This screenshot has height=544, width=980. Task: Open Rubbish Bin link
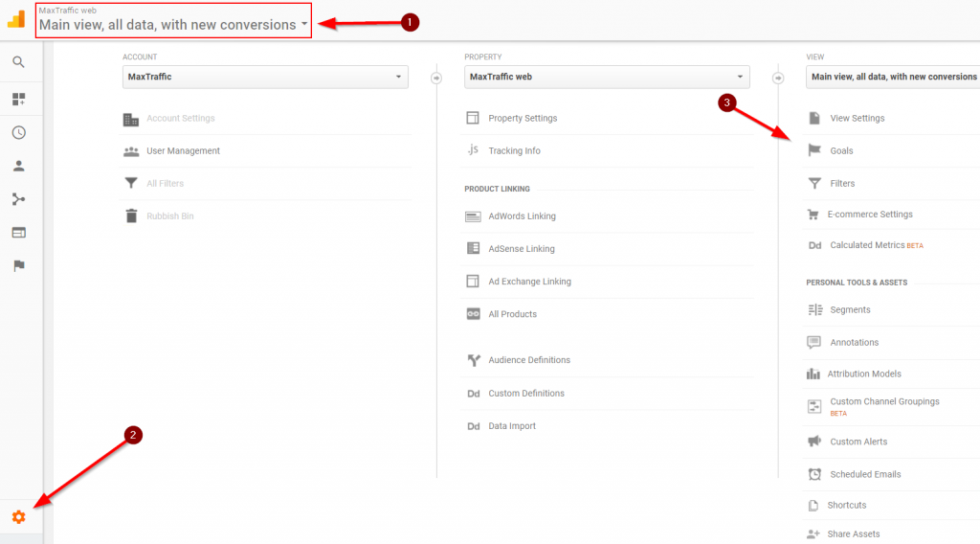170,216
